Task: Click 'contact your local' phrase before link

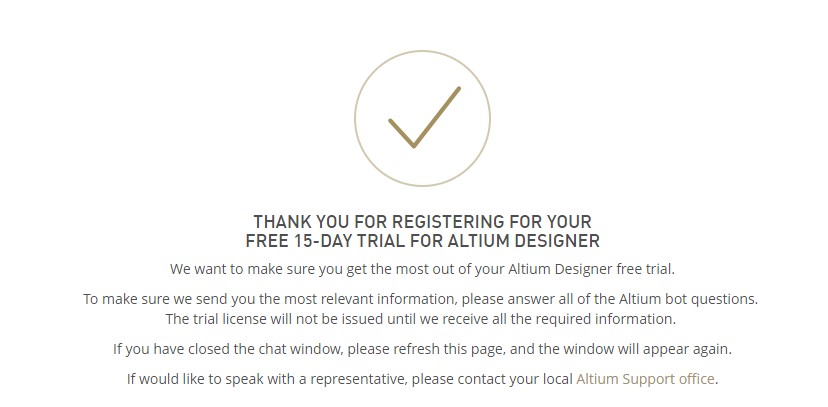Action: (515, 380)
